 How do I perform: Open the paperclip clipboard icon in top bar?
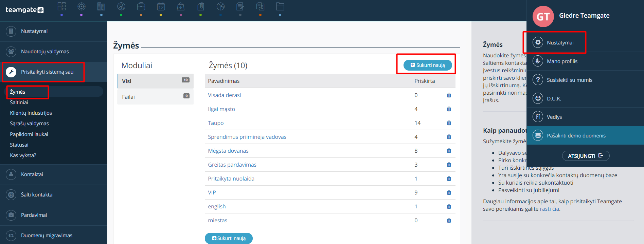click(x=201, y=6)
